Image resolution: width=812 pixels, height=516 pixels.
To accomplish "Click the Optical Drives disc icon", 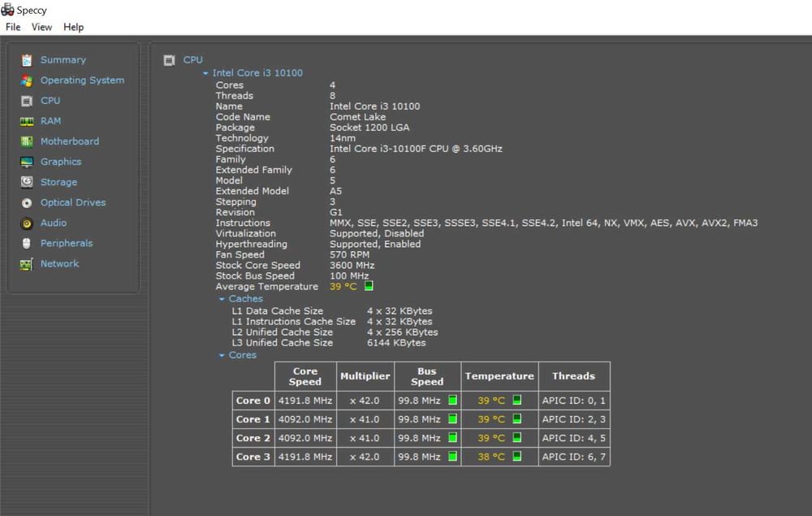I will point(27,202).
